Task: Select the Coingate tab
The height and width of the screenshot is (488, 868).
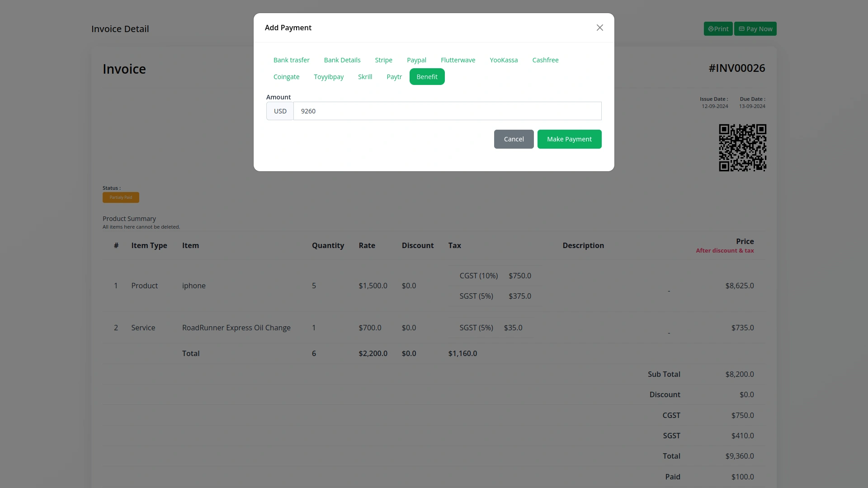Action: pos(286,77)
